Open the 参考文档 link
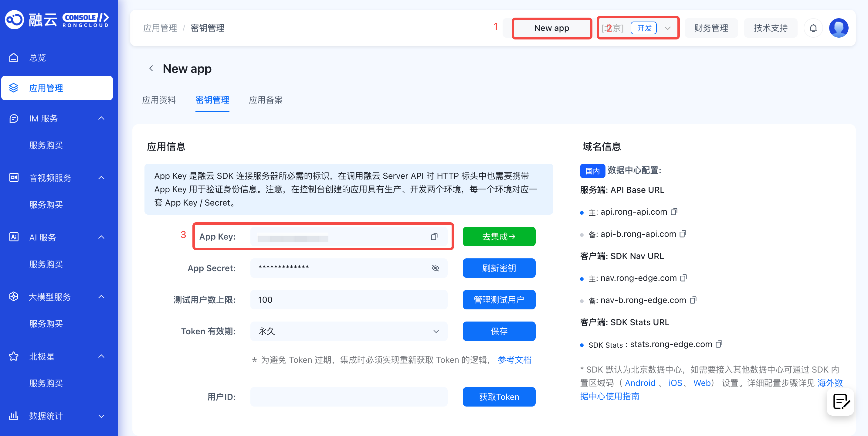The height and width of the screenshot is (436, 868). point(514,360)
